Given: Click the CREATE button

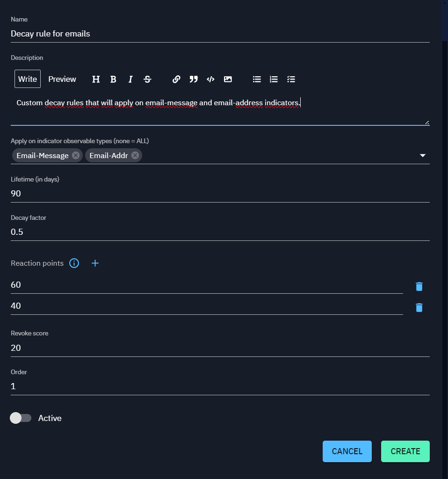Looking at the screenshot, I should (x=405, y=451).
